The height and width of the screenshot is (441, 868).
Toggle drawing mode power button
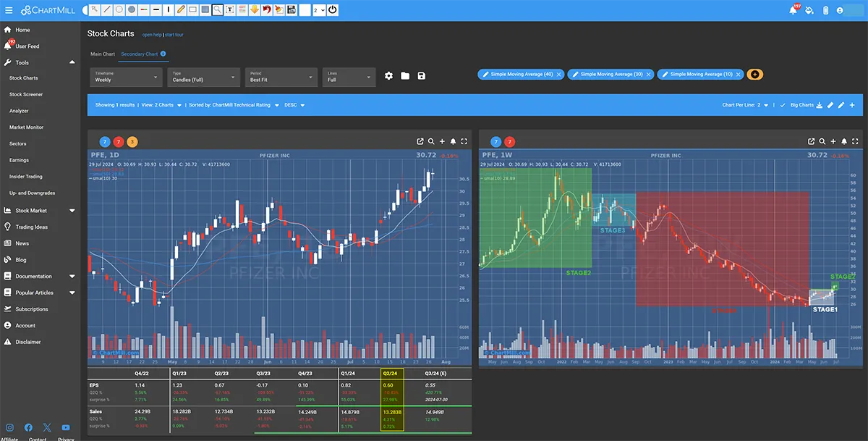pos(333,9)
